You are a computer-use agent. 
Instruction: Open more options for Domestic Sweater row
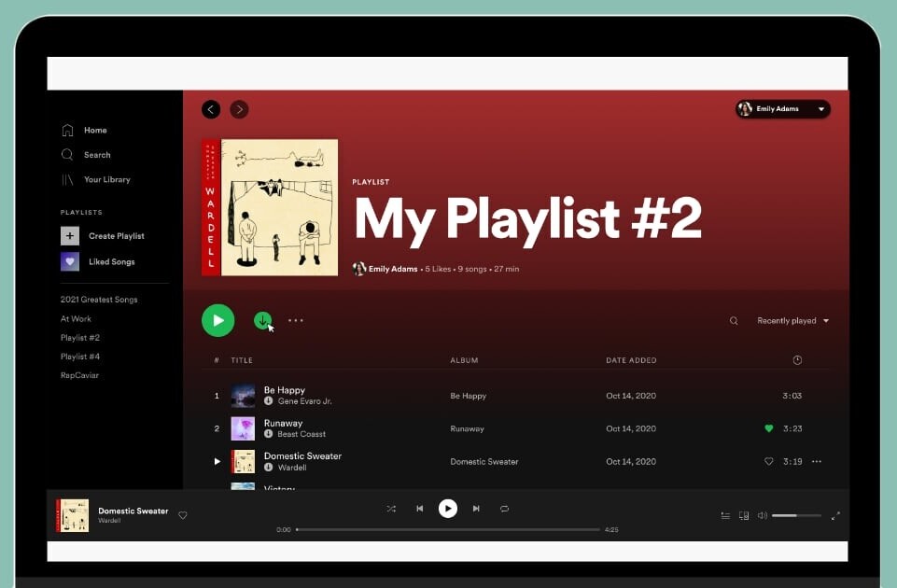pyautogui.click(x=817, y=461)
